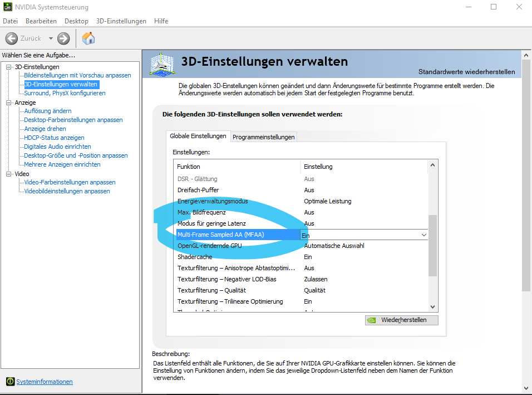The height and width of the screenshot is (395, 532).
Task: Open the MFAA setting dropdown
Action: coord(424,235)
